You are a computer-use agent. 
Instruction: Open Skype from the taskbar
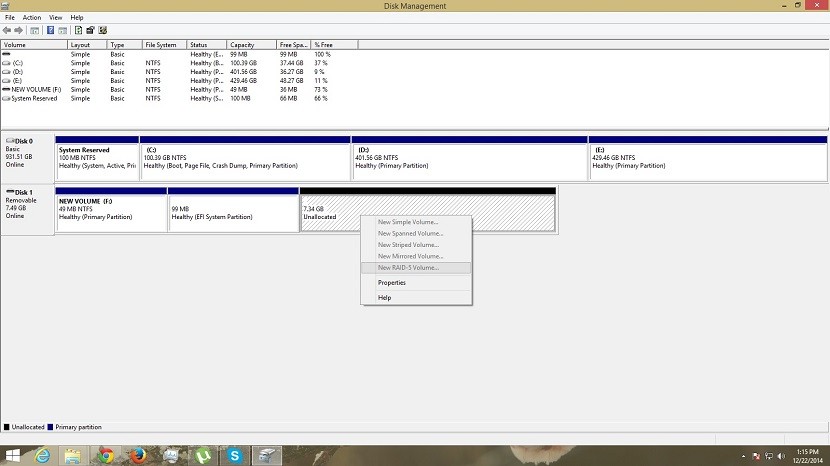(234, 455)
